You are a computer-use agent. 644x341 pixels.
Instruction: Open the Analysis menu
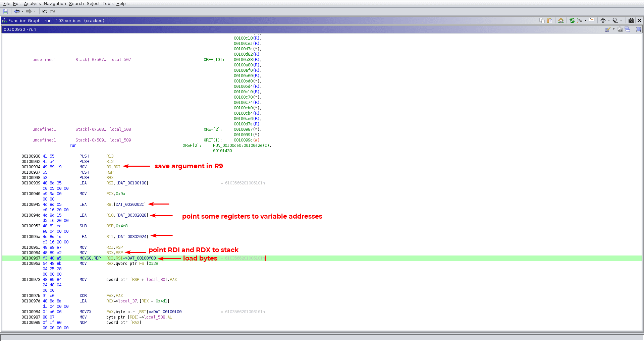(32, 4)
